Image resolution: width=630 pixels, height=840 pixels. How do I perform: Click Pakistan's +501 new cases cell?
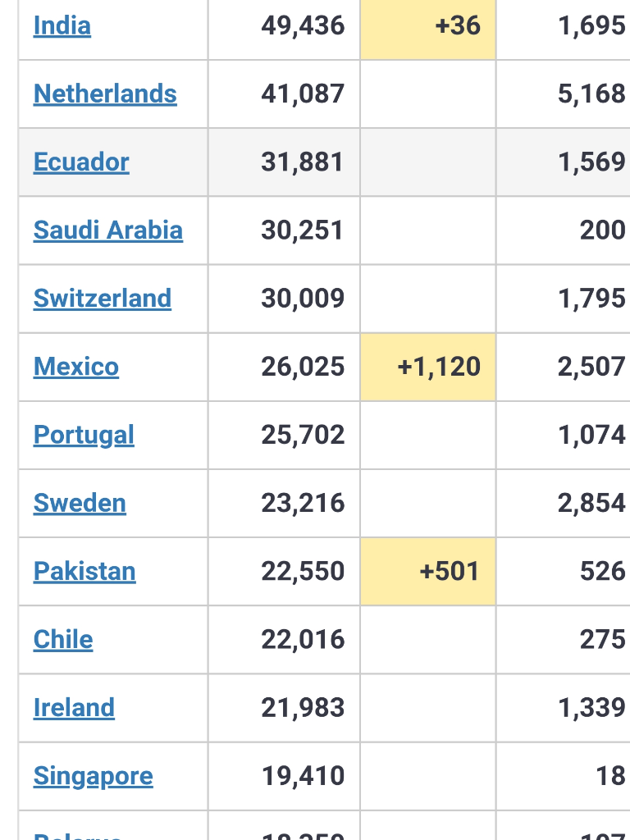click(x=428, y=571)
